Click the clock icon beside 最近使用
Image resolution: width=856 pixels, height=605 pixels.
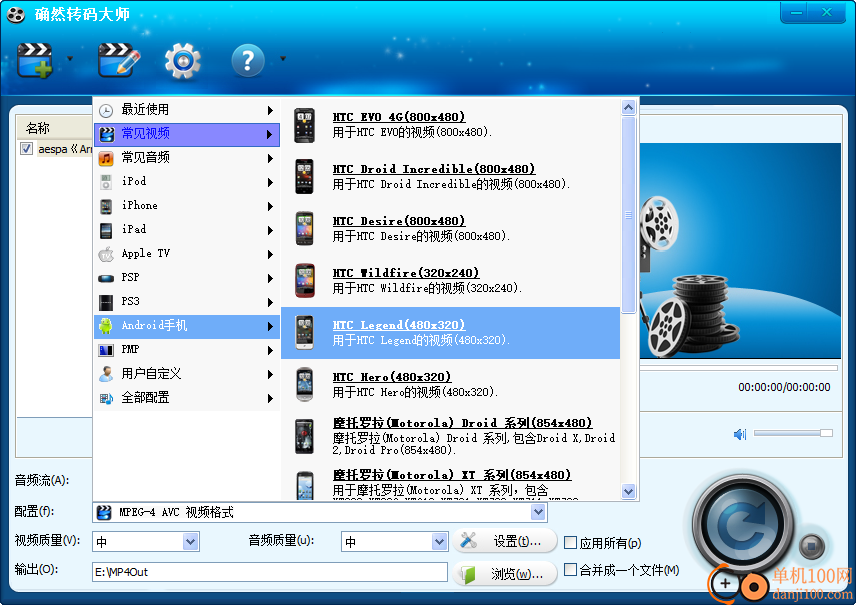[x=106, y=110]
